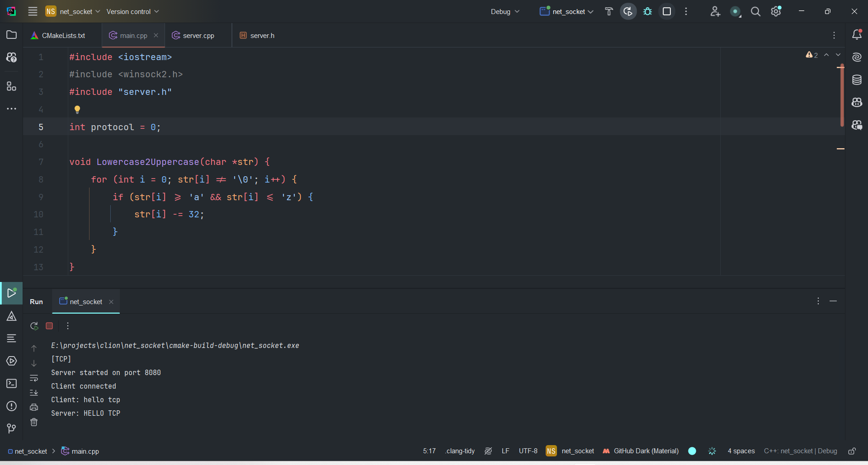Open the Database tool window
Image resolution: width=868 pixels, height=465 pixels.
[x=857, y=80]
